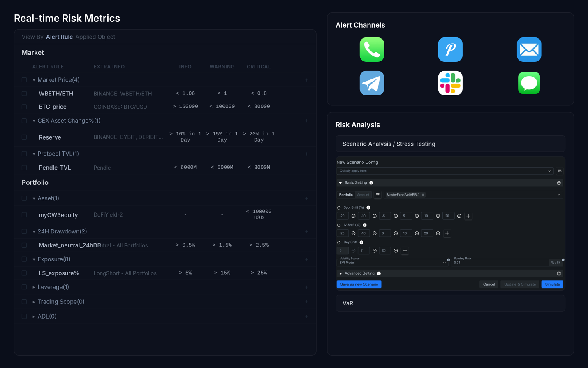The width and height of the screenshot is (588, 368).
Task: Show info for IV Shift (%)
Action: (x=364, y=225)
